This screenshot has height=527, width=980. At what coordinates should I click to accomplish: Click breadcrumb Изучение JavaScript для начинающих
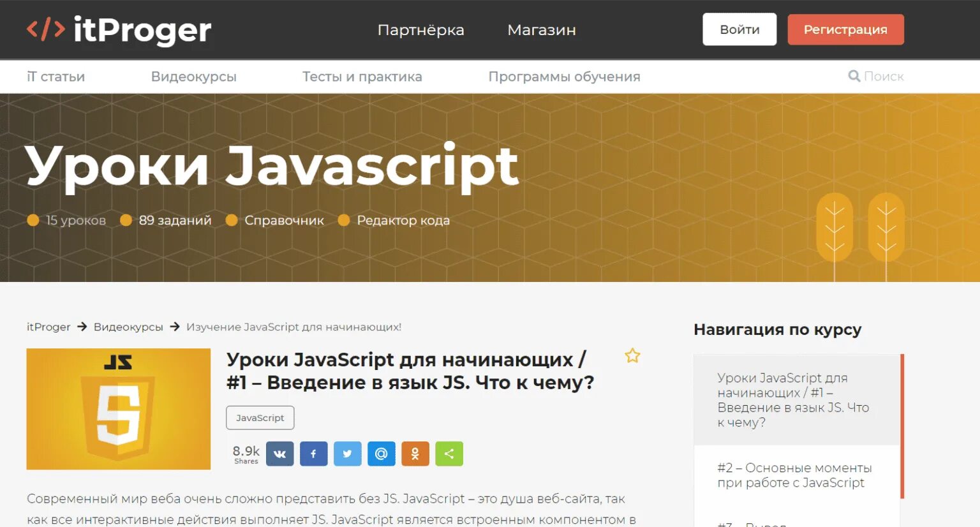pyautogui.click(x=293, y=327)
